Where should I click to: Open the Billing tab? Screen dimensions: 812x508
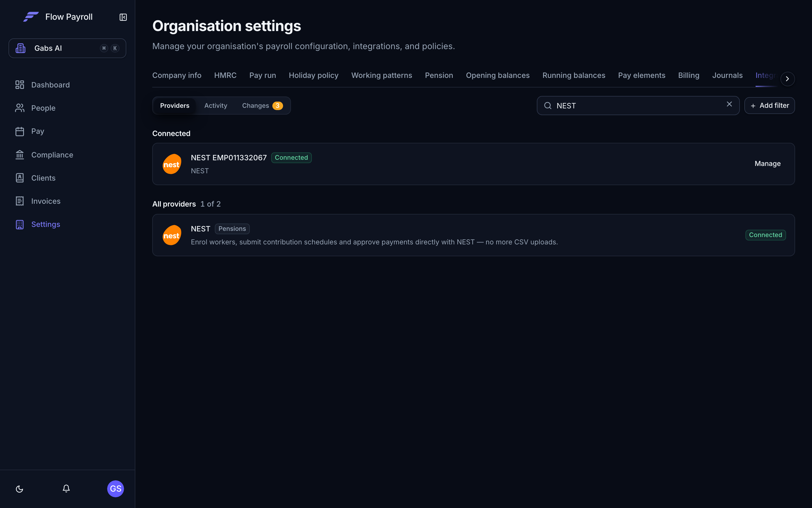click(x=689, y=75)
